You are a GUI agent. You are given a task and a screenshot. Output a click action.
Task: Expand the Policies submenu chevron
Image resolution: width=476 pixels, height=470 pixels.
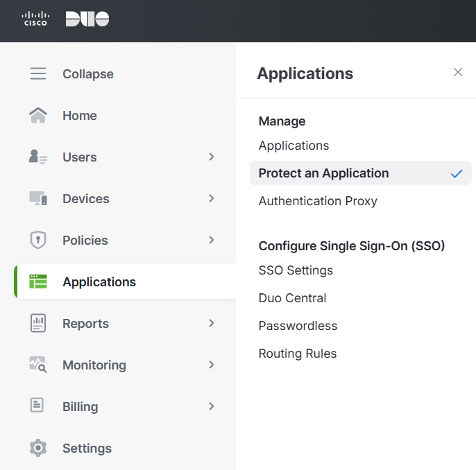[x=212, y=240]
